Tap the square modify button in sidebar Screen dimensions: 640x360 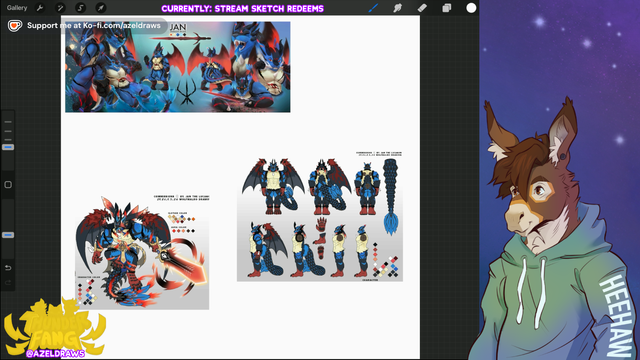pos(8,184)
